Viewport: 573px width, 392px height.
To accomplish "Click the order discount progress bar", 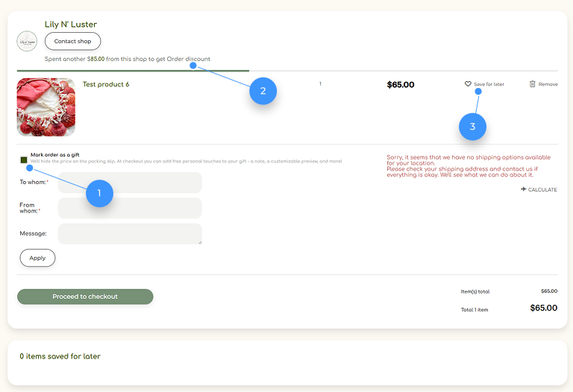I will click(286, 71).
